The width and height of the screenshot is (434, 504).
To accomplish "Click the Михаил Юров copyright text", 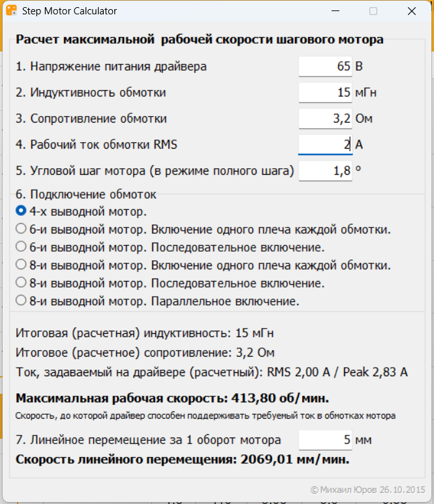I will click(x=368, y=489).
